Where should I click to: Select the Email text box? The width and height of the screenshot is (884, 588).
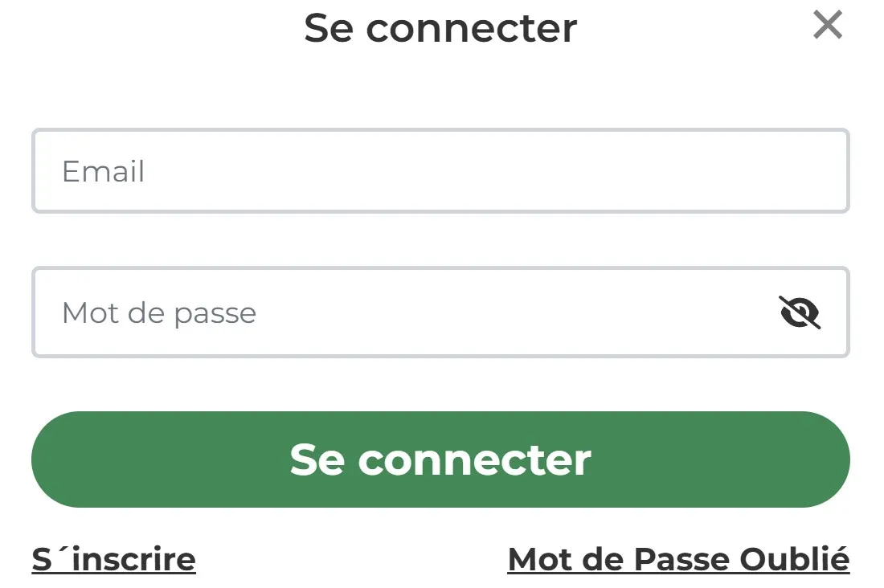[440, 171]
